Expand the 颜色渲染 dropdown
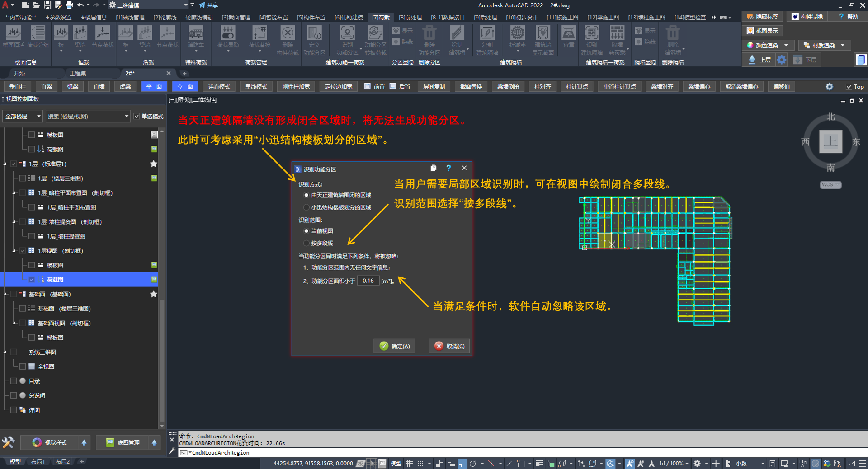The width and height of the screenshot is (868, 469). tap(786, 45)
